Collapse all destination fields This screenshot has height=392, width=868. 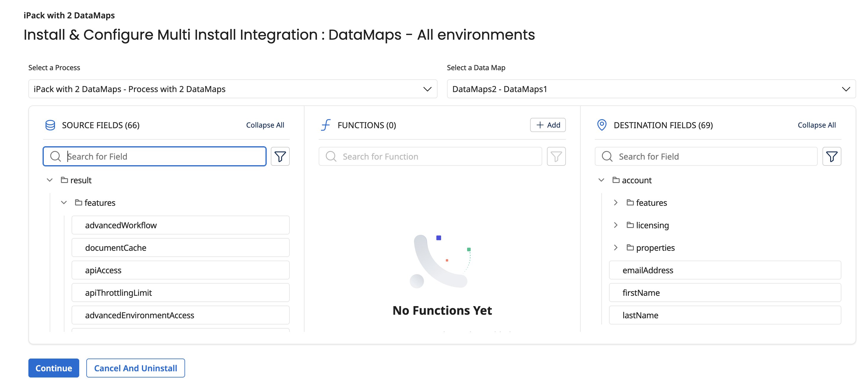[817, 125]
